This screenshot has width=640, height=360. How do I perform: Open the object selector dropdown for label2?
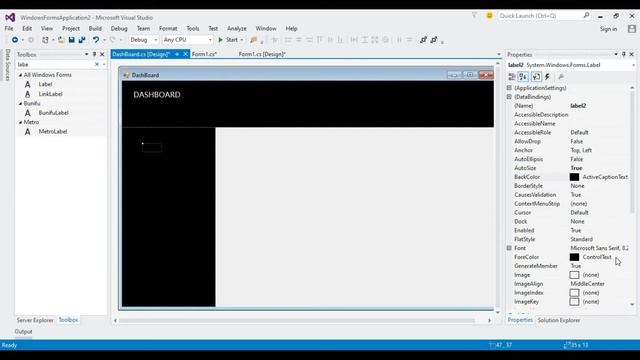[633, 65]
